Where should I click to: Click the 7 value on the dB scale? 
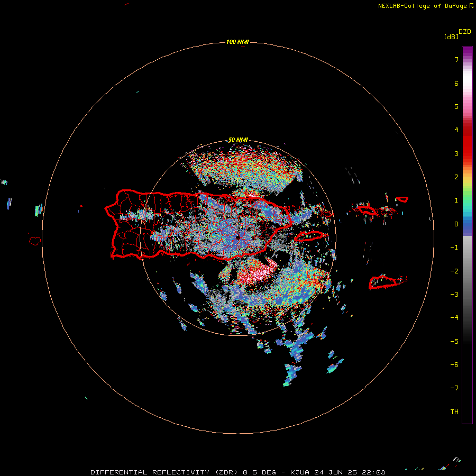[456, 59]
